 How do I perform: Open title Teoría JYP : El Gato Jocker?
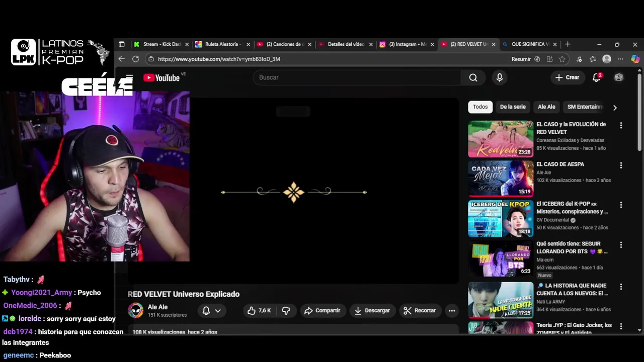(x=574, y=328)
